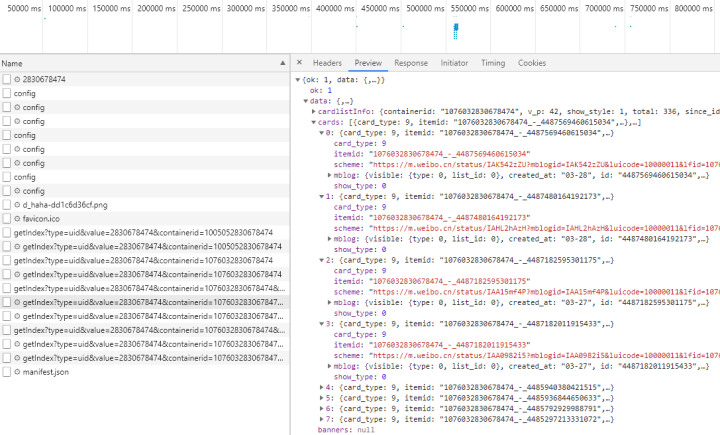Expand cards item 6
The image size is (720, 435).
[321, 408]
